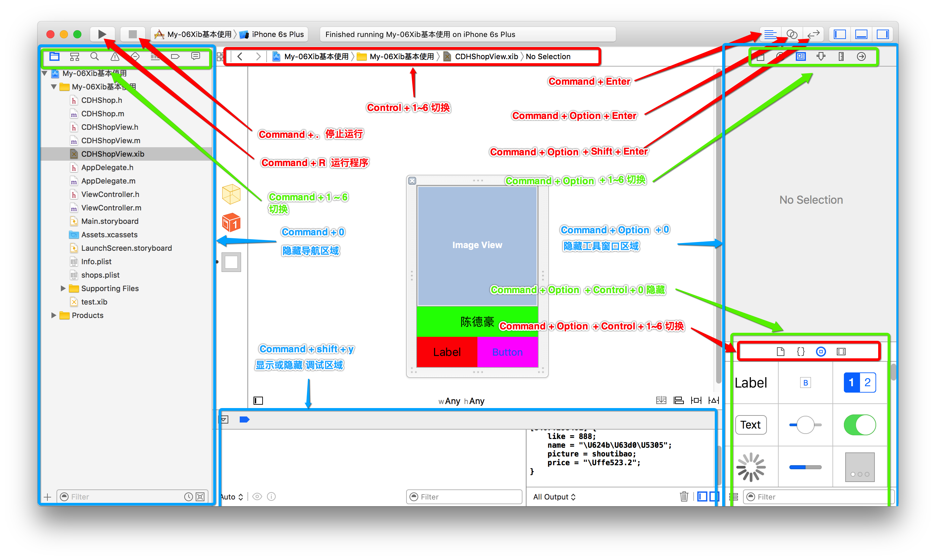Open the Find navigator magnifier icon
The width and height of the screenshot is (936, 560).
(94, 56)
